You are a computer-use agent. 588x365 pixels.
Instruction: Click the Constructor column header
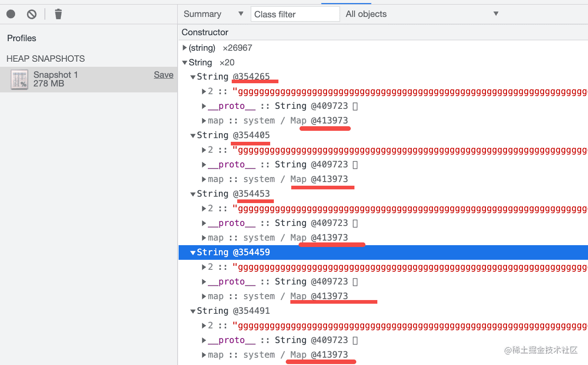point(205,32)
